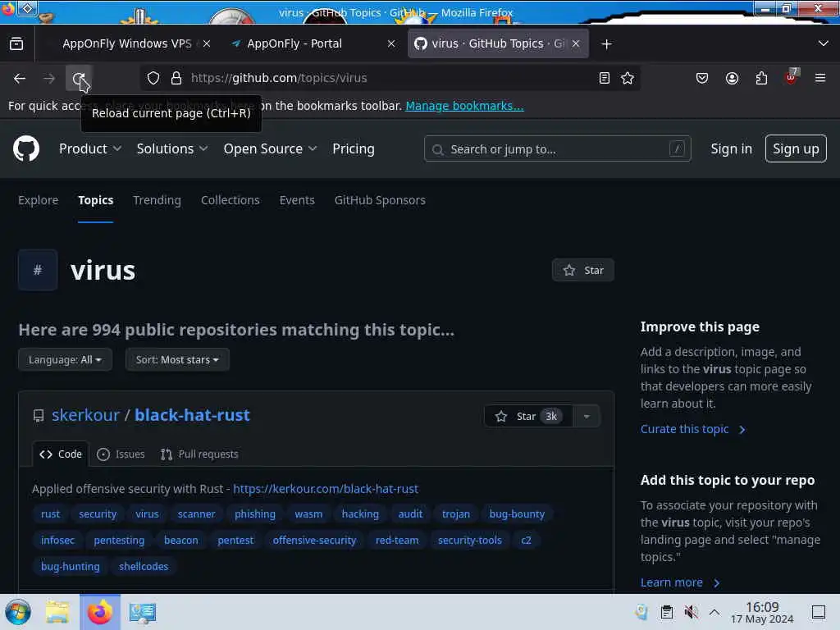This screenshot has height=630, width=840.
Task: Open the GitHub Sponsors tab
Action: point(380,200)
